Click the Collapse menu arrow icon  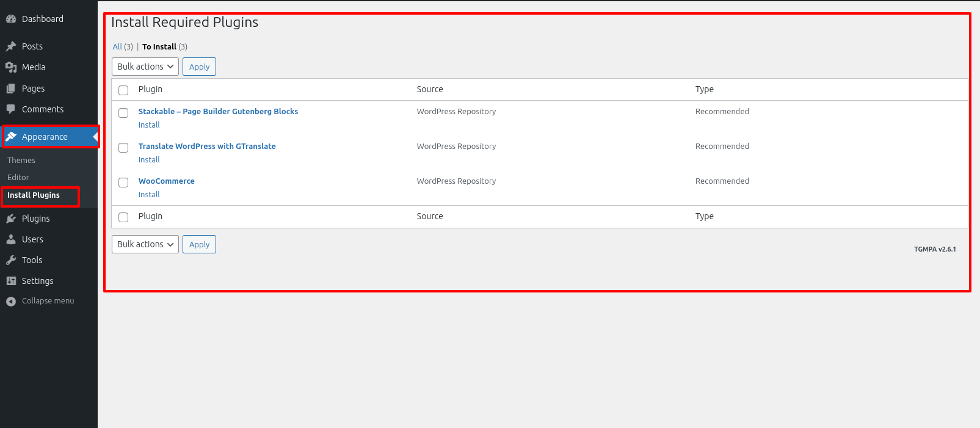[x=11, y=301]
